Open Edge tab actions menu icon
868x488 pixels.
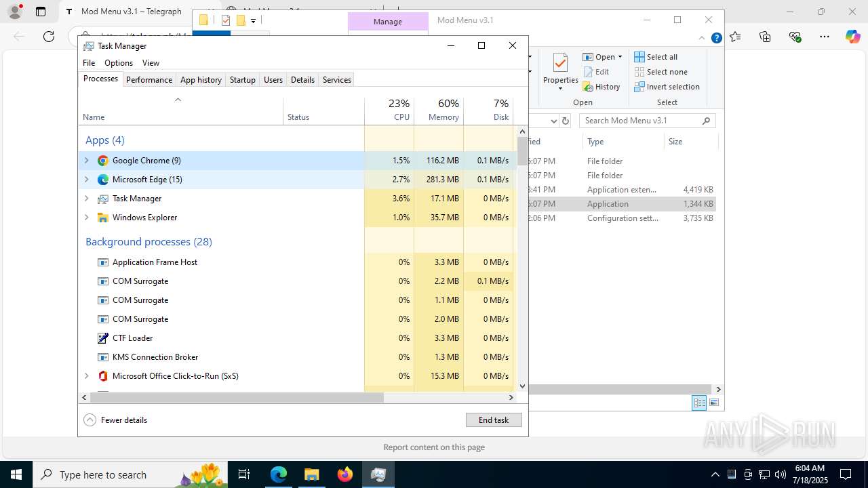[41, 12]
